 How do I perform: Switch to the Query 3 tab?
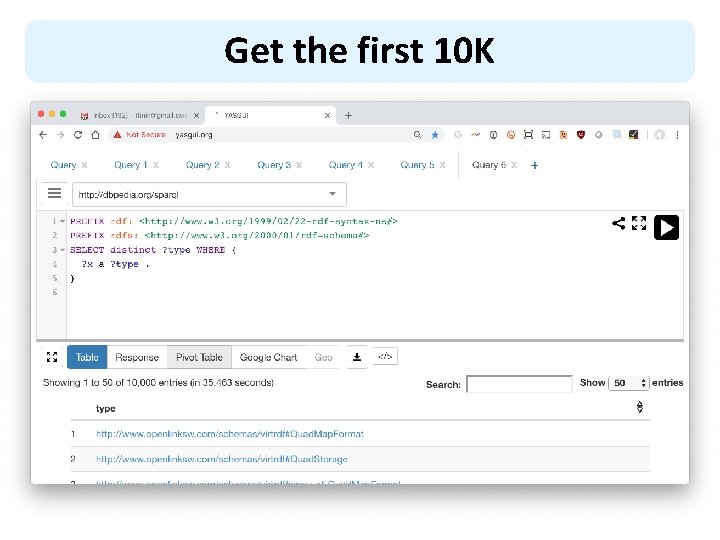coord(274,165)
